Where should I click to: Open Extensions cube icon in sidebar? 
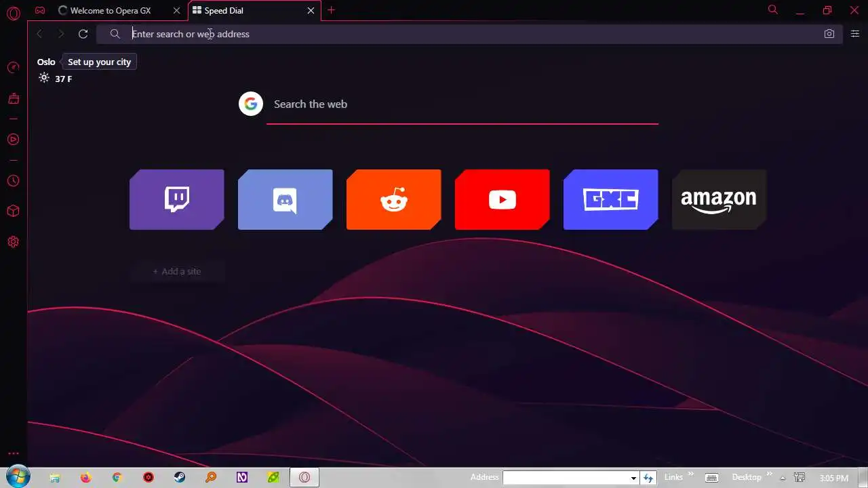[x=13, y=211]
